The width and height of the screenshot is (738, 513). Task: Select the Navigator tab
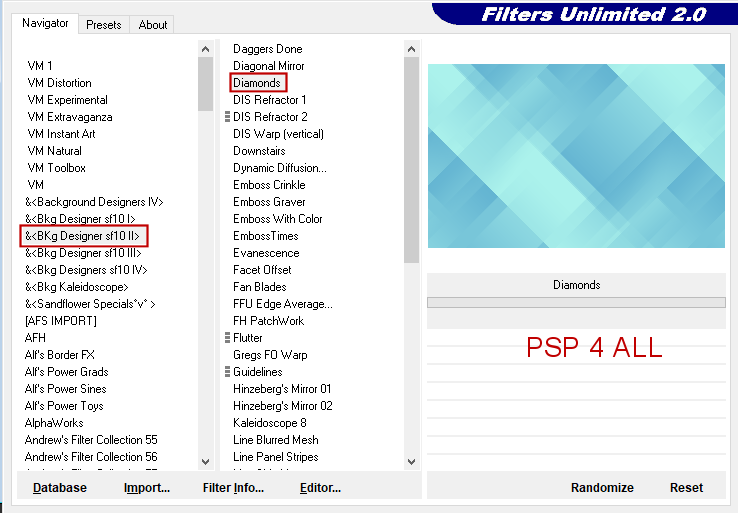[x=46, y=23]
